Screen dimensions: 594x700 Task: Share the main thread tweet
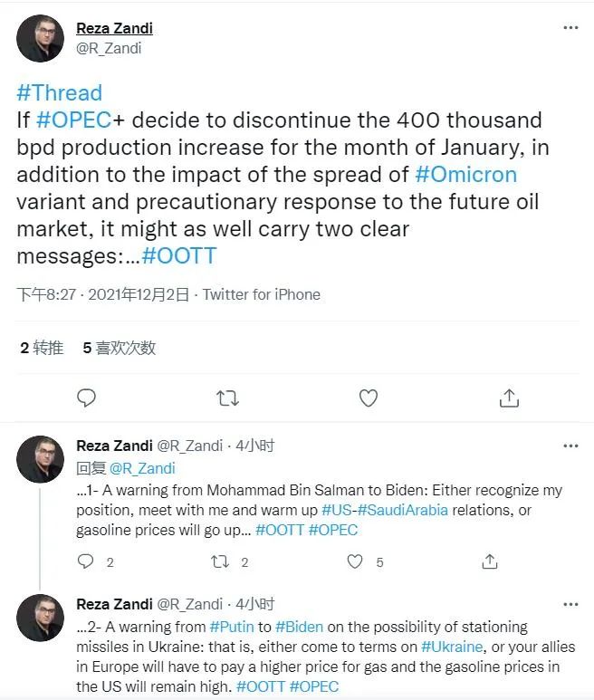tap(509, 398)
